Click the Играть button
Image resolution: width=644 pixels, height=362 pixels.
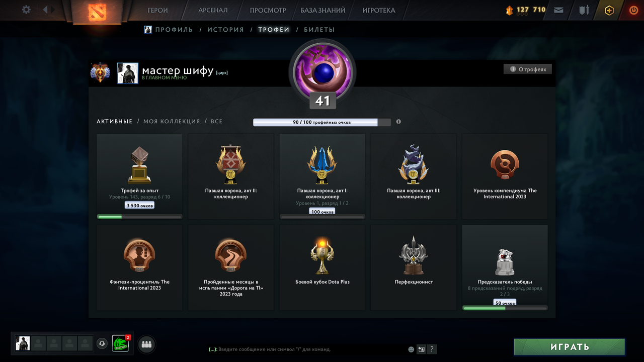(570, 347)
